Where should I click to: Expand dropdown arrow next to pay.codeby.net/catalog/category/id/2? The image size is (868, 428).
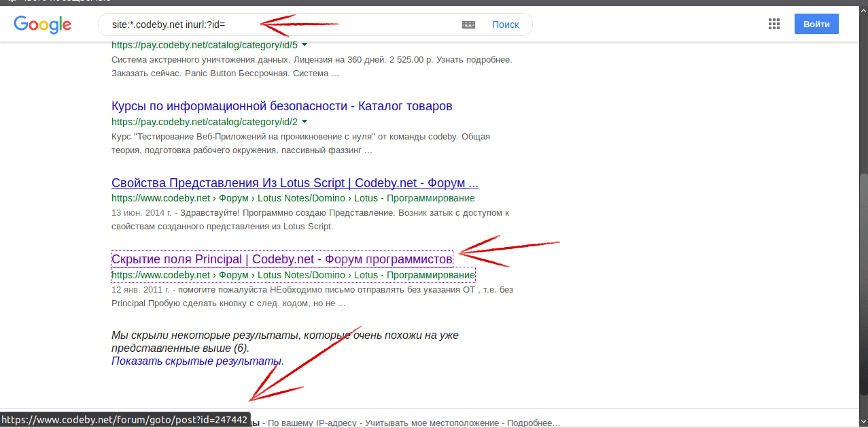click(x=304, y=122)
